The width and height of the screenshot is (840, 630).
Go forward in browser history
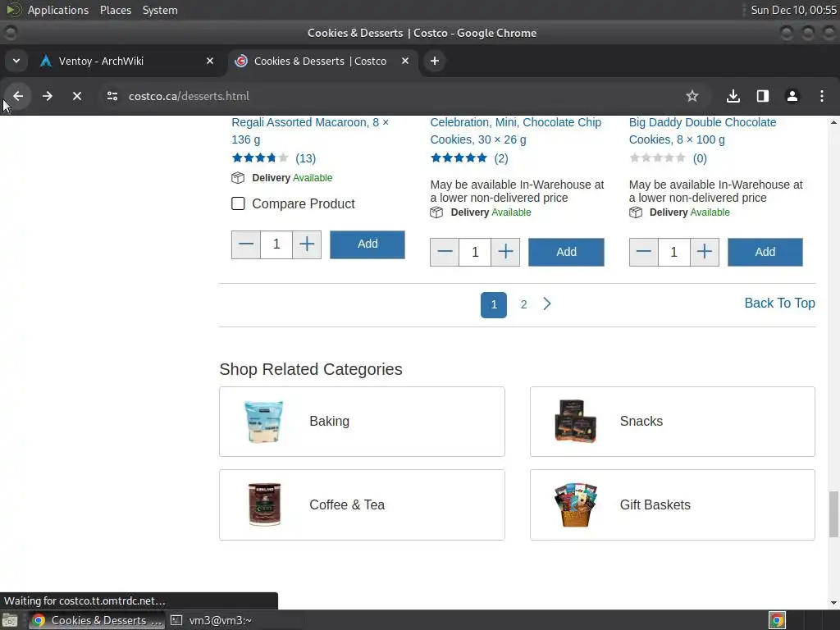(48, 97)
